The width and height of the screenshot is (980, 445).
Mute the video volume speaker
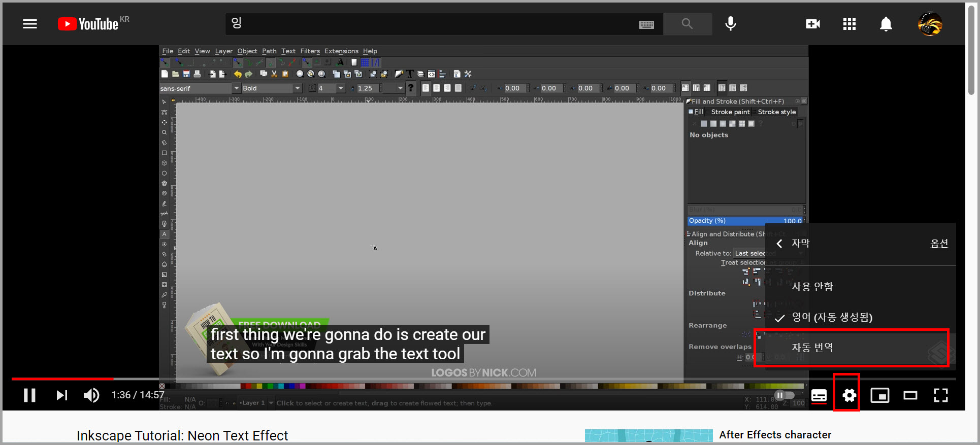coord(91,395)
